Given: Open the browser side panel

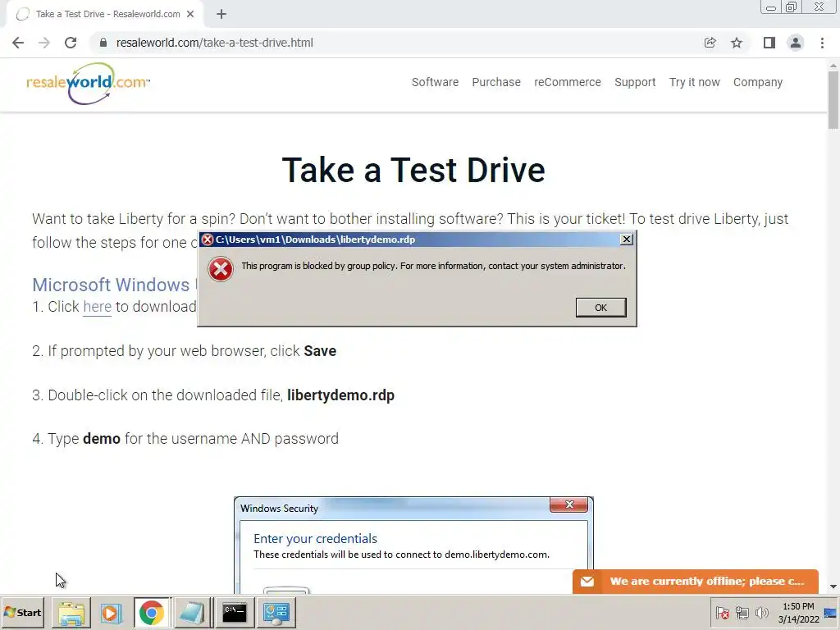Looking at the screenshot, I should pos(769,43).
